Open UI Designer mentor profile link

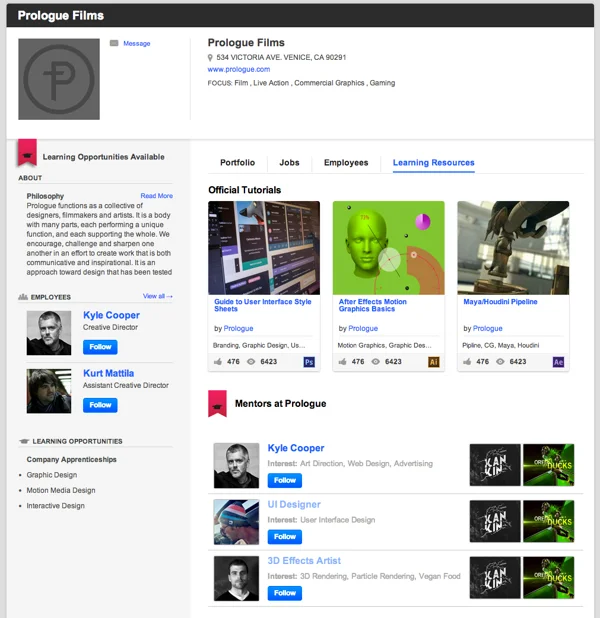(x=294, y=504)
